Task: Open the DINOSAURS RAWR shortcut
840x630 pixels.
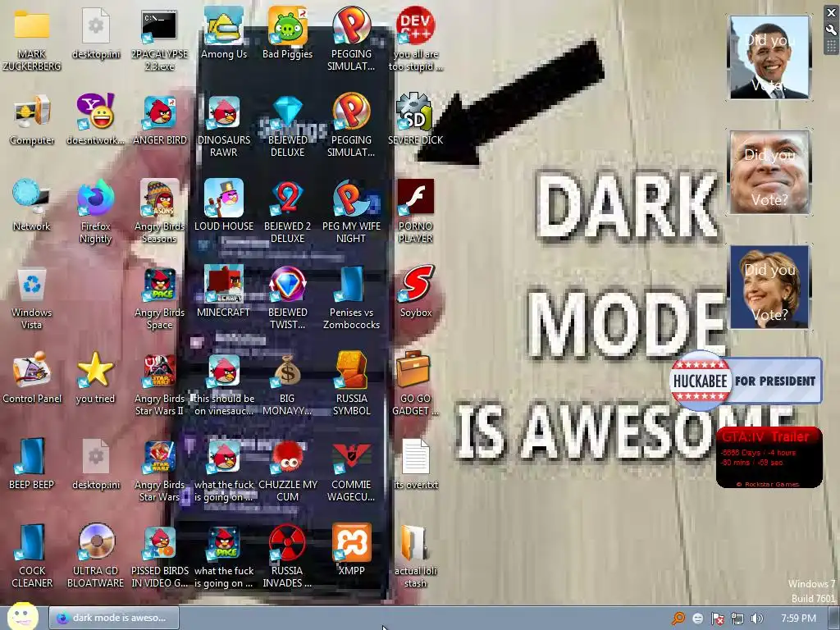Action: click(x=224, y=126)
